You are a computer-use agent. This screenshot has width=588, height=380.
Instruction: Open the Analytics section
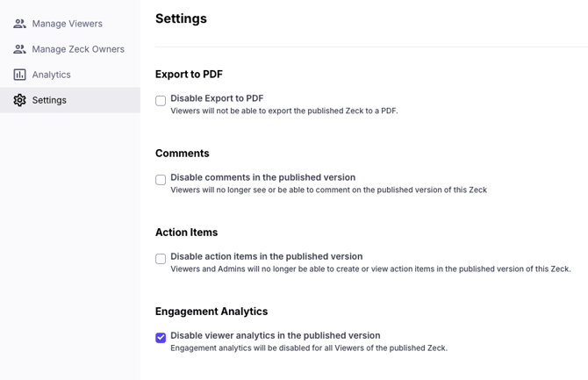[51, 75]
